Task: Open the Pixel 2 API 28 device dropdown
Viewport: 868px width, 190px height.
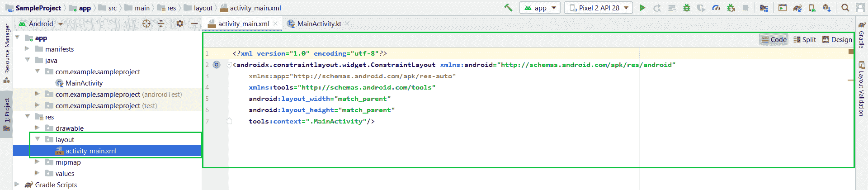Action: (599, 8)
